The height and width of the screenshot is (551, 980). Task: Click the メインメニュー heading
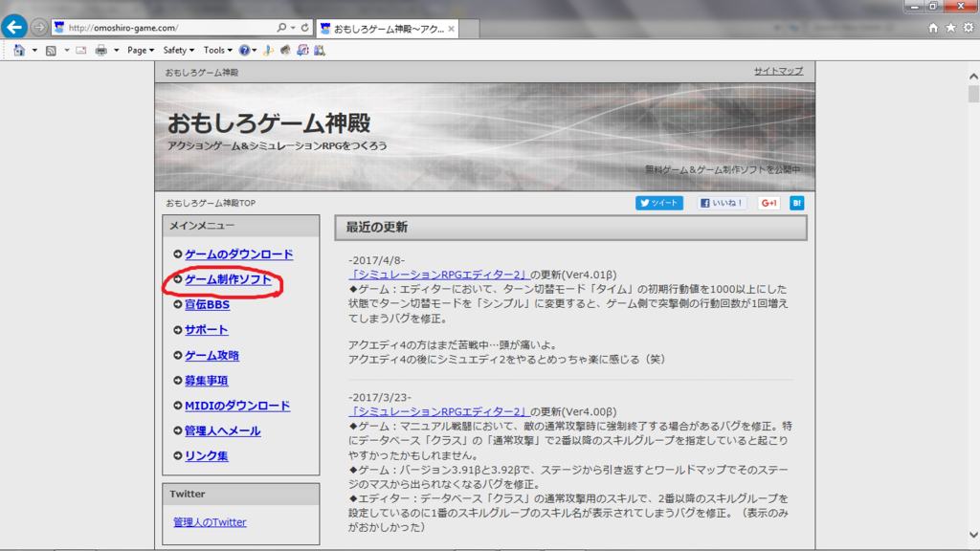point(202,226)
